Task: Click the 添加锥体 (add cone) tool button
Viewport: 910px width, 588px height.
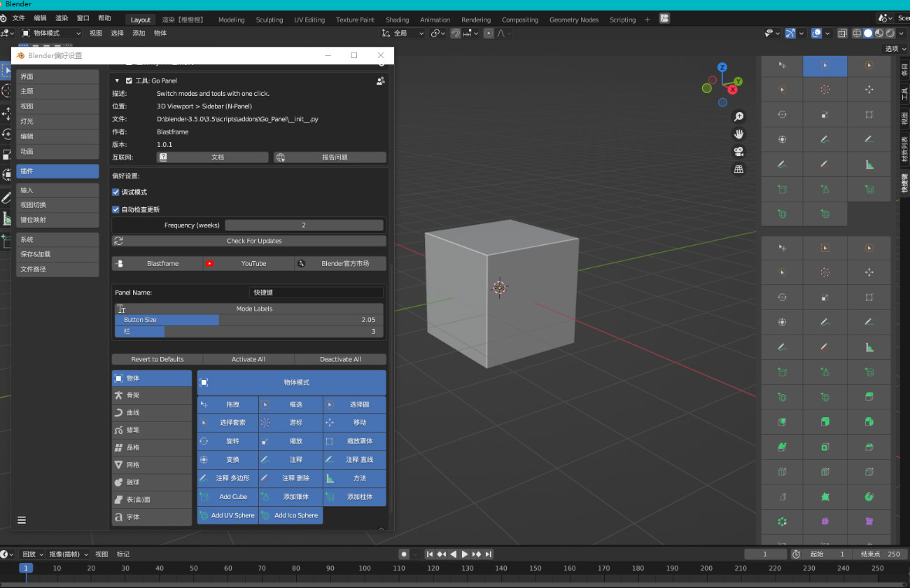Action: point(290,497)
